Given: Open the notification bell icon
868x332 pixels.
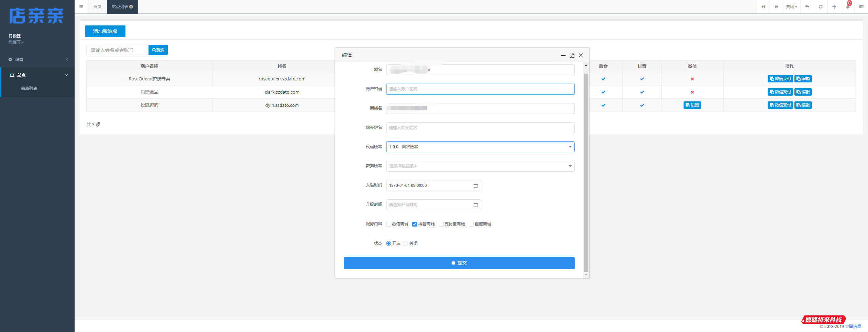Looking at the screenshot, I should coord(848,7).
